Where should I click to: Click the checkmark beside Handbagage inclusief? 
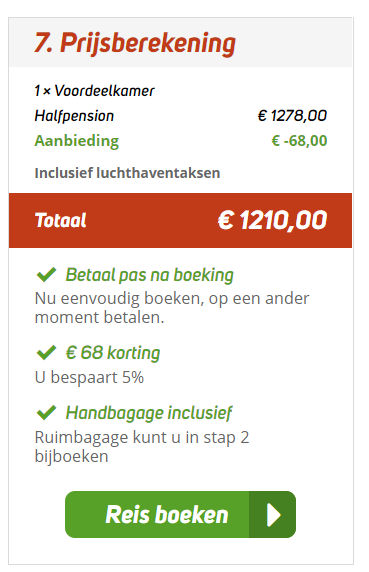click(46, 413)
